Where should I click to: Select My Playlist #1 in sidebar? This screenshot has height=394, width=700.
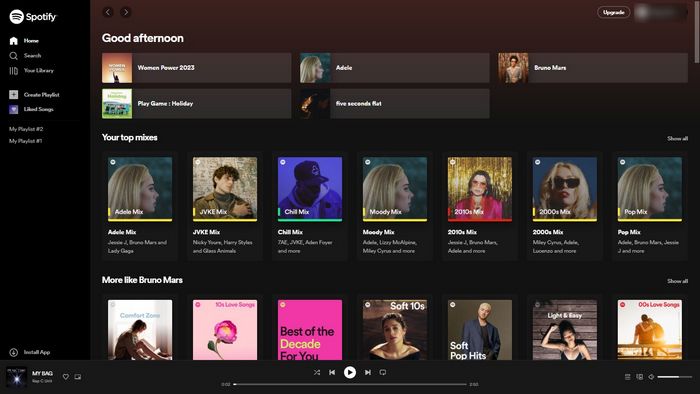coord(26,141)
